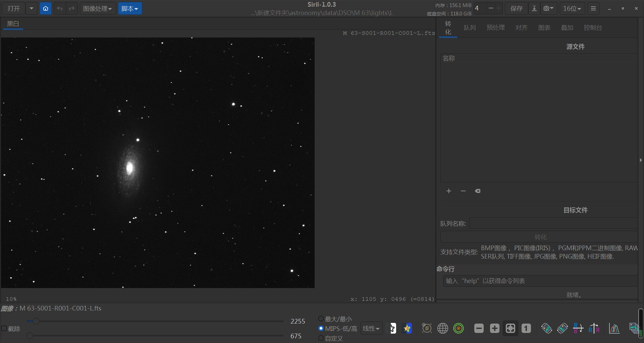Switch to the 叠加 tab
The height and width of the screenshot is (343, 644).
567,28
